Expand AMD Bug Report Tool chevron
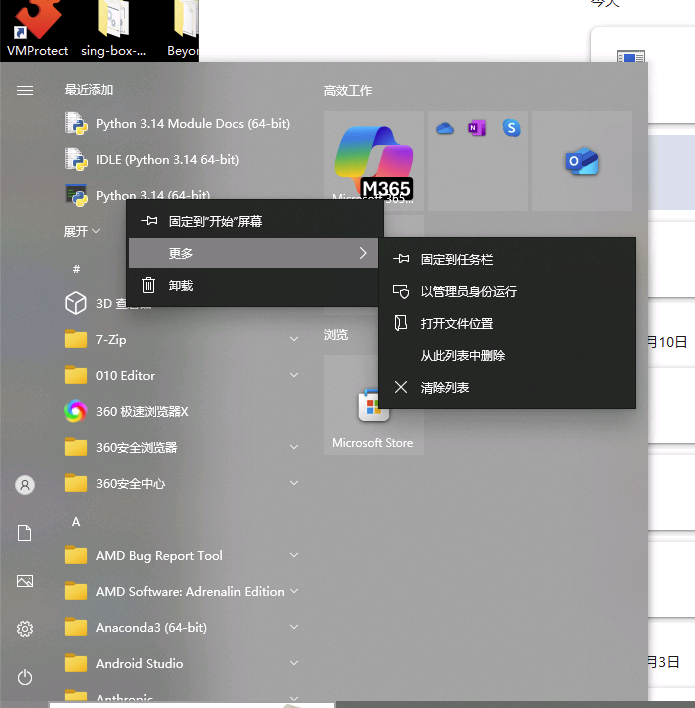Screen dimensions: 695x708 click(294, 555)
